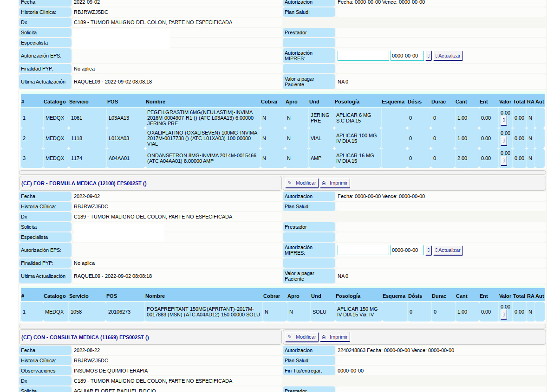The height and width of the screenshot is (392, 560).
Task: Focus the upper Autorización MIPRES text field
Action: (363, 56)
